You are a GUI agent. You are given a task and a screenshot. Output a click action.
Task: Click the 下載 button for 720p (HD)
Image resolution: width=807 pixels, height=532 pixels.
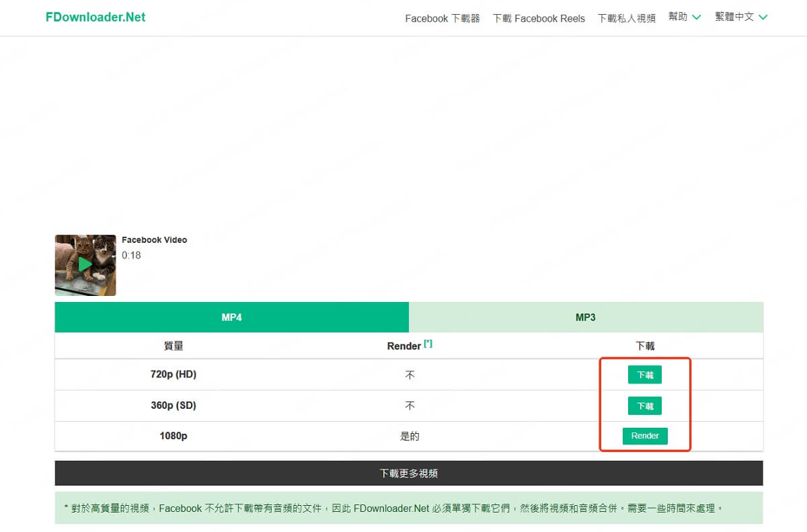[x=644, y=375]
